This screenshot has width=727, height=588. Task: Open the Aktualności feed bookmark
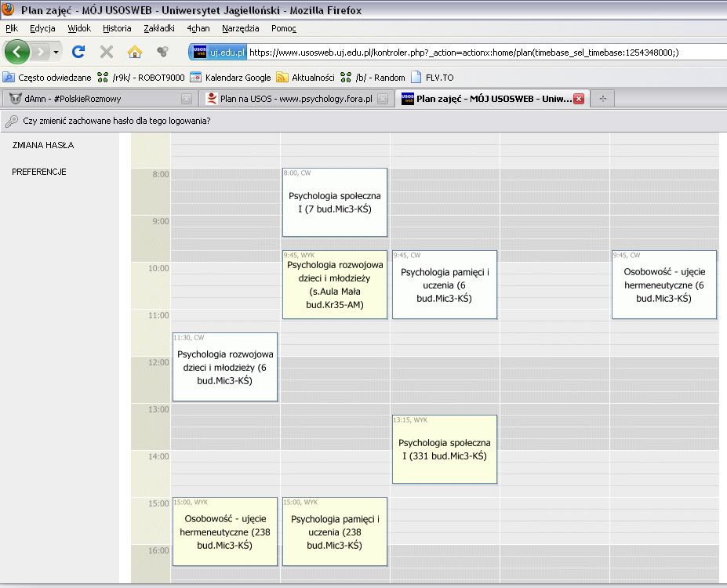[306, 78]
